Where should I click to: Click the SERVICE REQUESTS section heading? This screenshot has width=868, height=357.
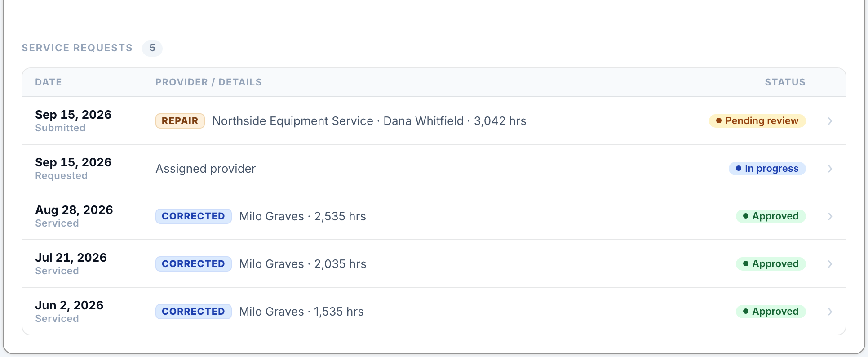point(77,48)
